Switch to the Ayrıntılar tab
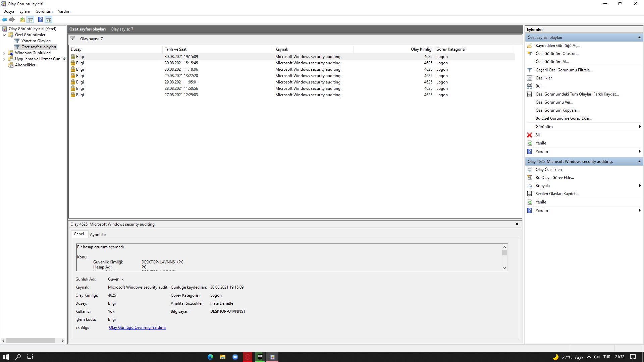 tap(98, 235)
